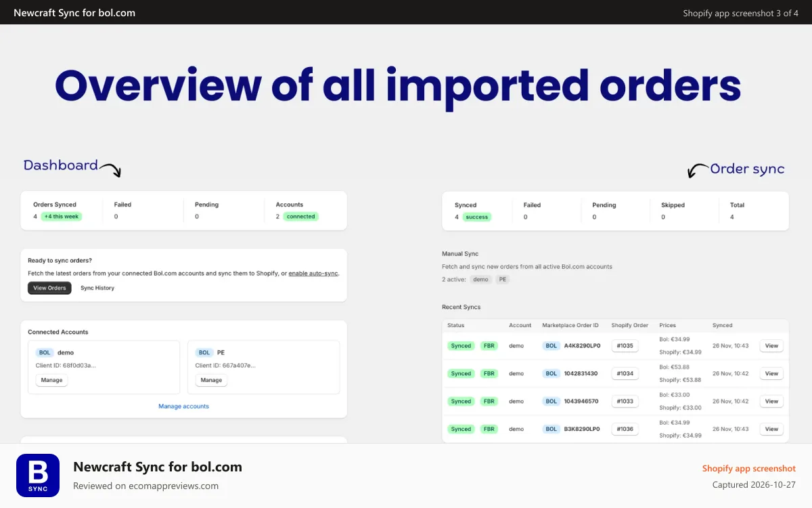
Task: Open Shopify order #1033
Action: tap(625, 401)
